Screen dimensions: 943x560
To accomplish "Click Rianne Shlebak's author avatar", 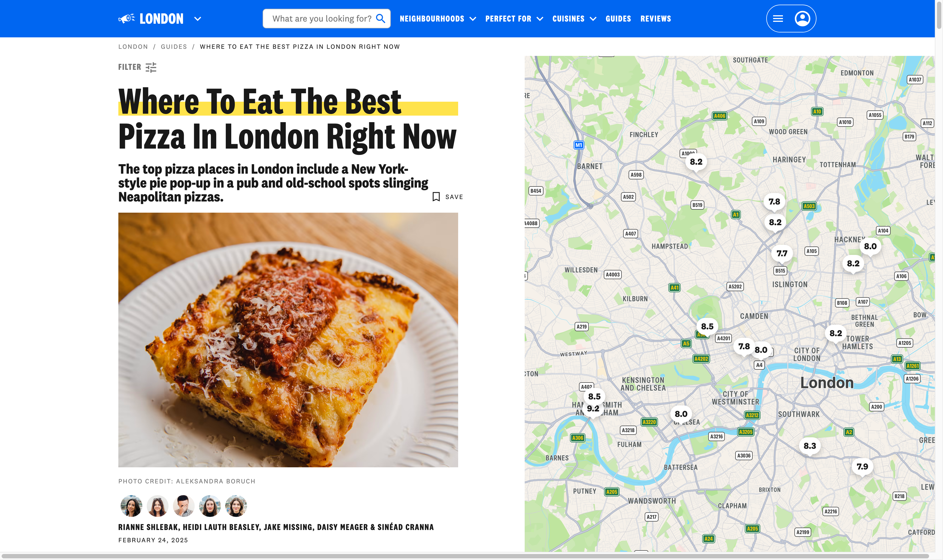I will tap(131, 506).
